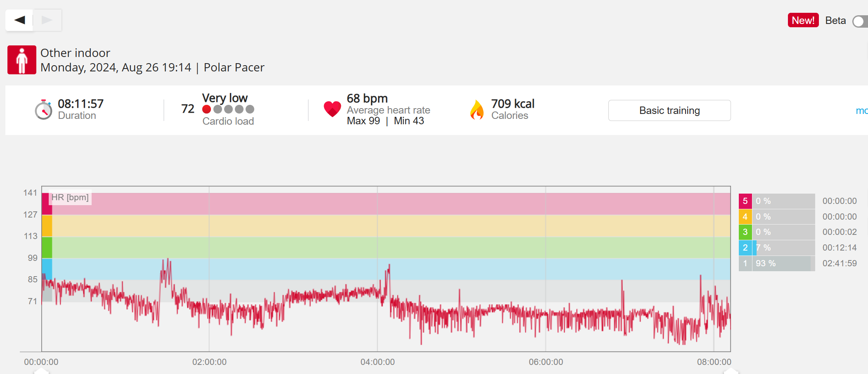
Task: Click the red Other indoor sport icon
Action: point(22,60)
